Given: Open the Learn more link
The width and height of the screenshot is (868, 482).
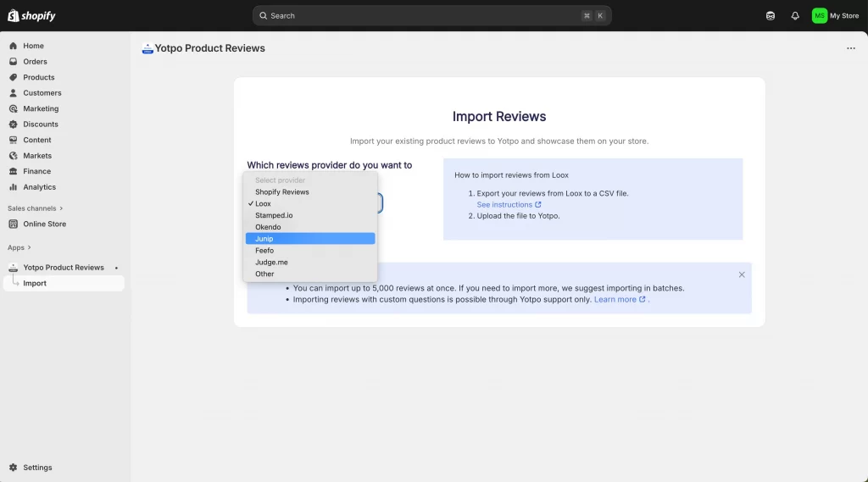Looking at the screenshot, I should [620, 299].
